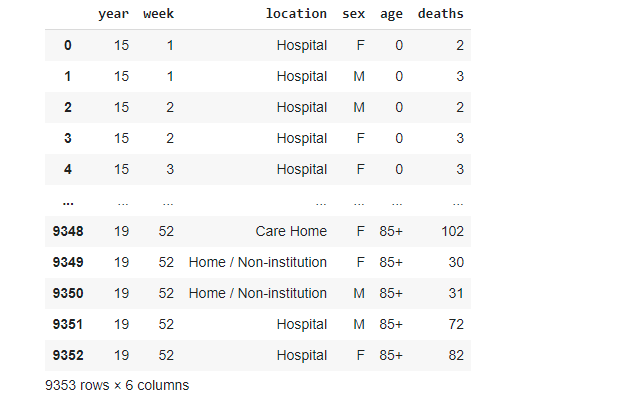This screenshot has width=636, height=403.
Task: Select deaths value 72 in row 9351
Action: [456, 324]
